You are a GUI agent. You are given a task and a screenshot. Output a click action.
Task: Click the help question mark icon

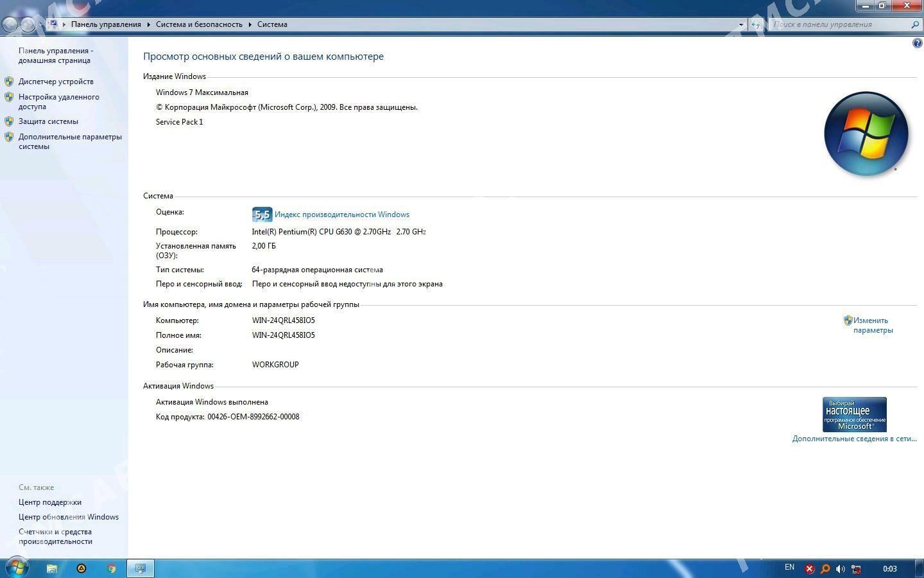917,43
